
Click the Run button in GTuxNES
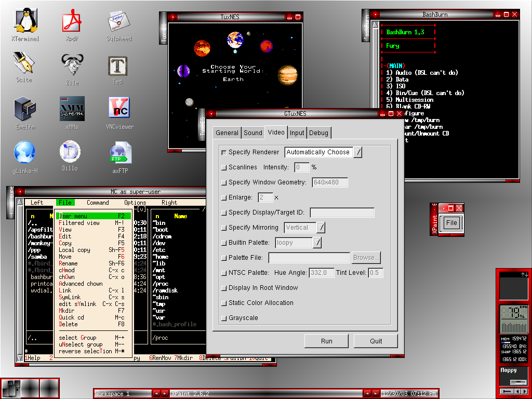(326, 341)
